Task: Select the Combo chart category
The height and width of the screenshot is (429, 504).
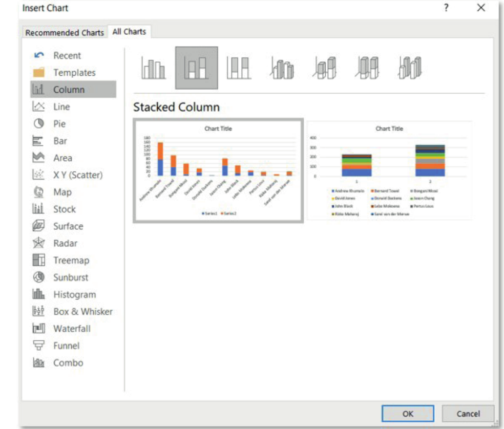Action: (73, 363)
